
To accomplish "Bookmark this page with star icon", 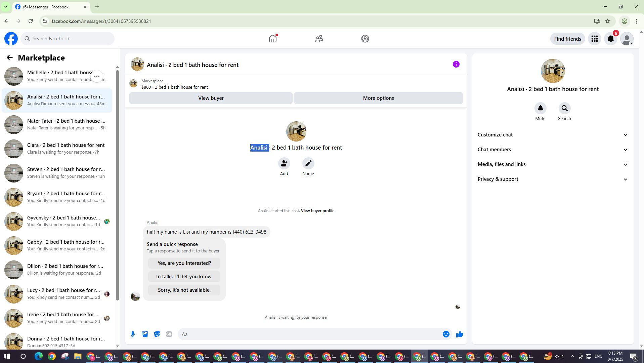I will [608, 21].
